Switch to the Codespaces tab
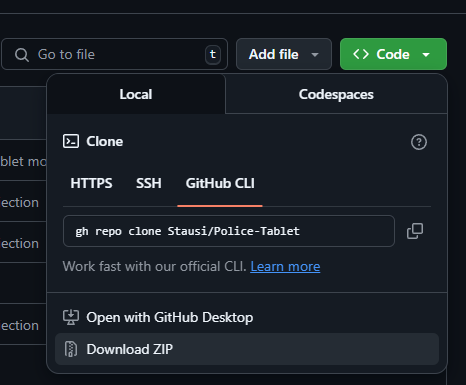This screenshot has height=385, width=466. click(x=336, y=94)
